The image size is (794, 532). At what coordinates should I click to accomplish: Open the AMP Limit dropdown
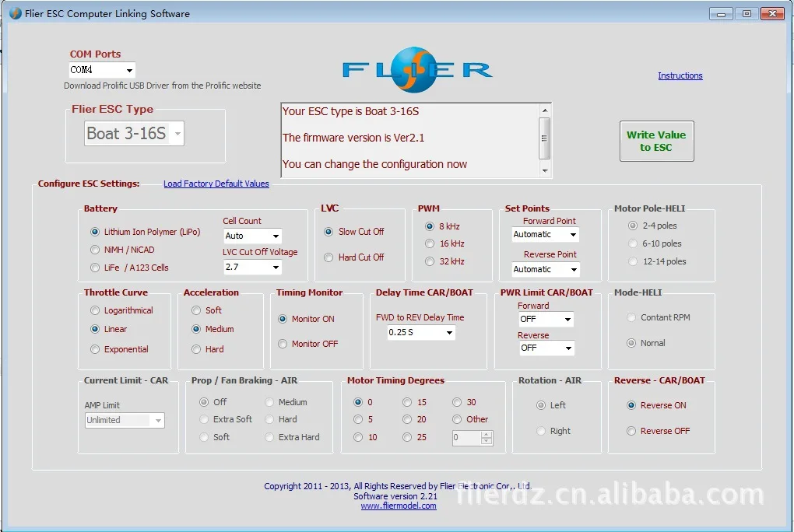[125, 420]
